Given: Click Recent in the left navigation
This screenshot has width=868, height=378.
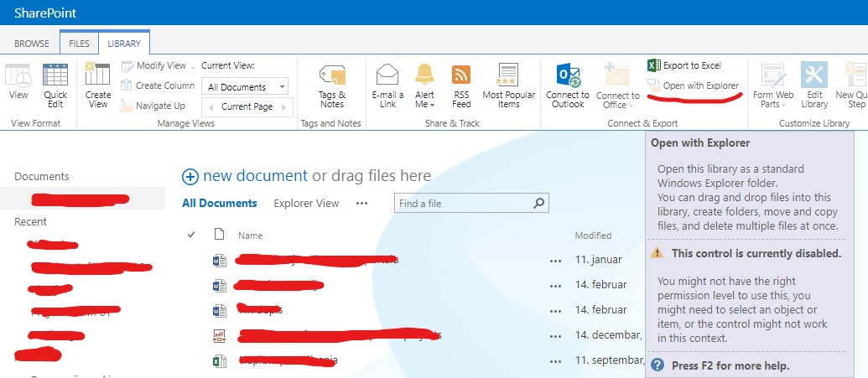Looking at the screenshot, I should click(30, 222).
